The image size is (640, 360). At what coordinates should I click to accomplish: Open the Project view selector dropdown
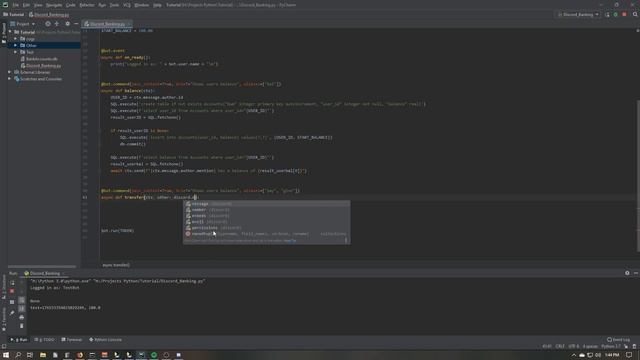[x=22, y=24]
